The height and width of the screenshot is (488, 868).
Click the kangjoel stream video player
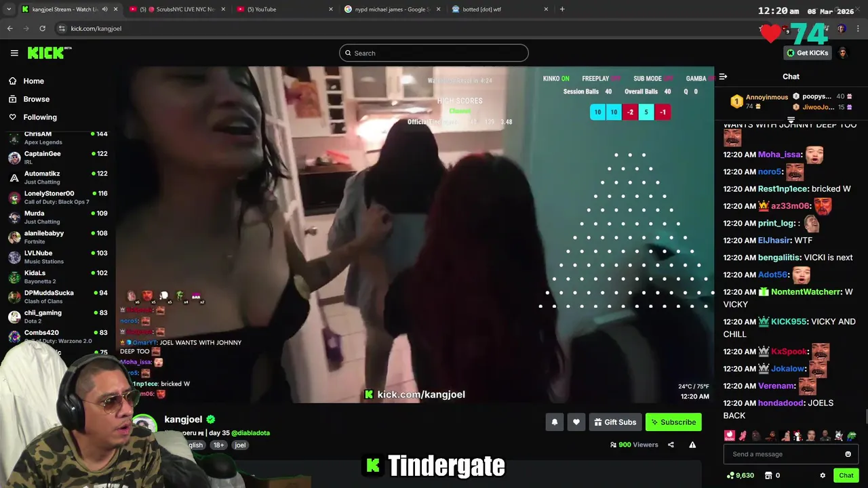tap(415, 235)
